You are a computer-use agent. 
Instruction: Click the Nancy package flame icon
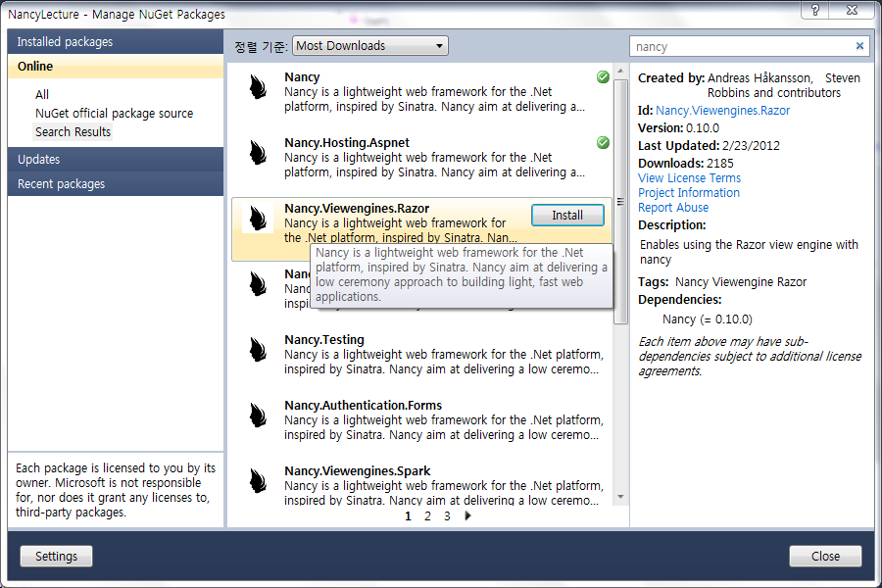tap(258, 86)
